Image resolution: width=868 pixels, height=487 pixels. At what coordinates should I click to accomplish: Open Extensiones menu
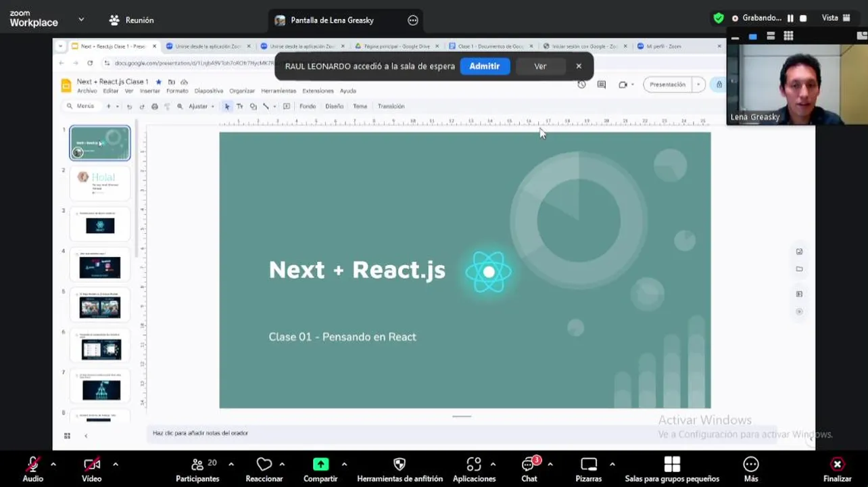tap(318, 91)
